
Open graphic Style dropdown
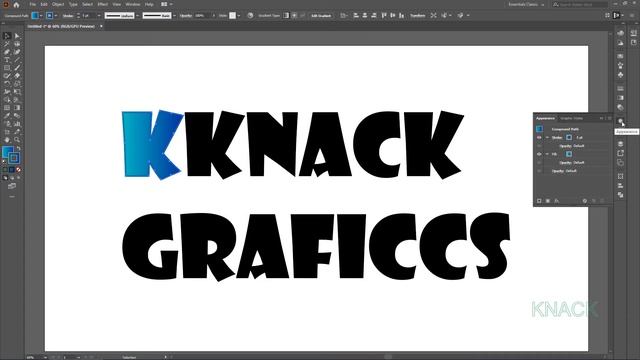point(239,16)
